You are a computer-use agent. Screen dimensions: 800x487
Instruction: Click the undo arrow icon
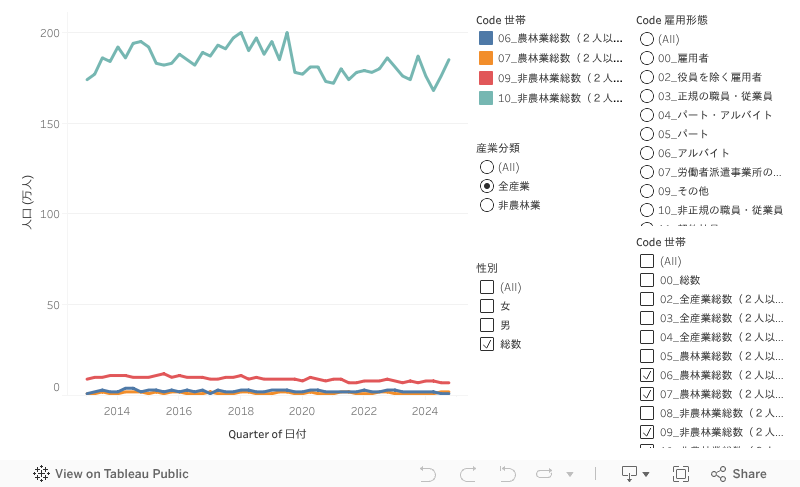[428, 474]
